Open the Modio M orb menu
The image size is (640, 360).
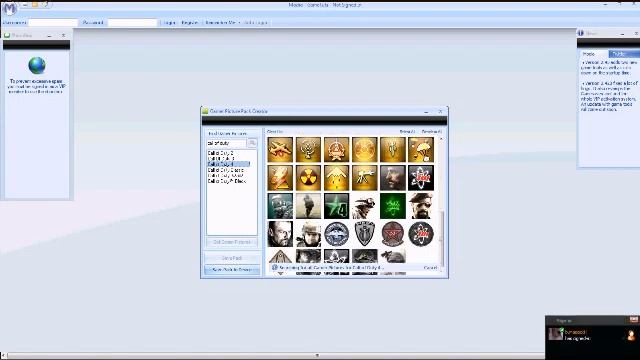pyautogui.click(x=9, y=8)
